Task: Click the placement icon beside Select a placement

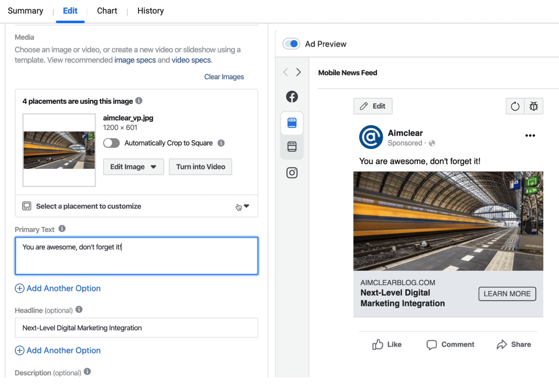Action: [27, 206]
